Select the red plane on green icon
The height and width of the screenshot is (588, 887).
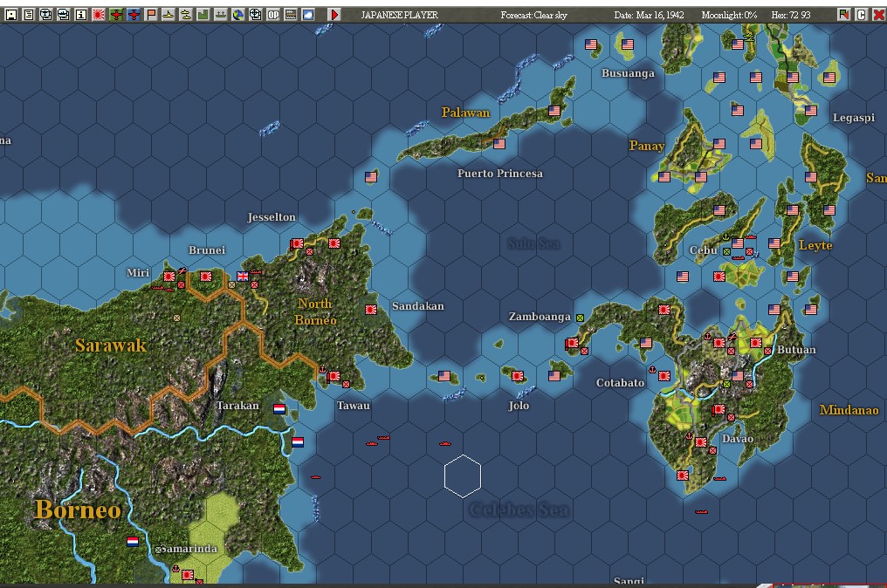click(x=116, y=15)
